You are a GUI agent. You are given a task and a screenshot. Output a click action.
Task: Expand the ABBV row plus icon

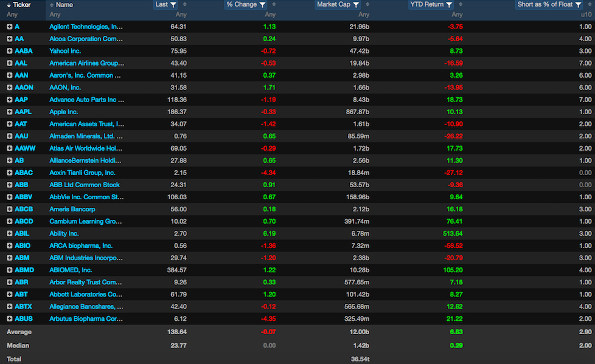click(10, 197)
